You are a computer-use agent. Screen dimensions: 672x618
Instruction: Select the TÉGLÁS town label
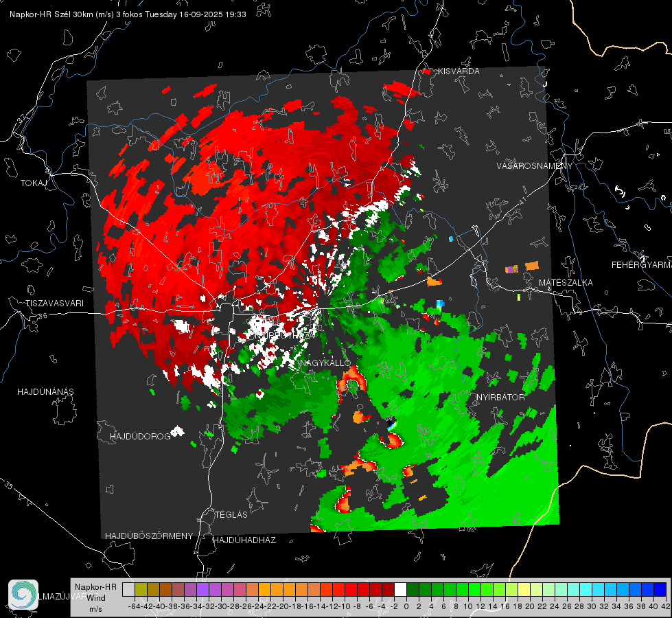point(231,515)
